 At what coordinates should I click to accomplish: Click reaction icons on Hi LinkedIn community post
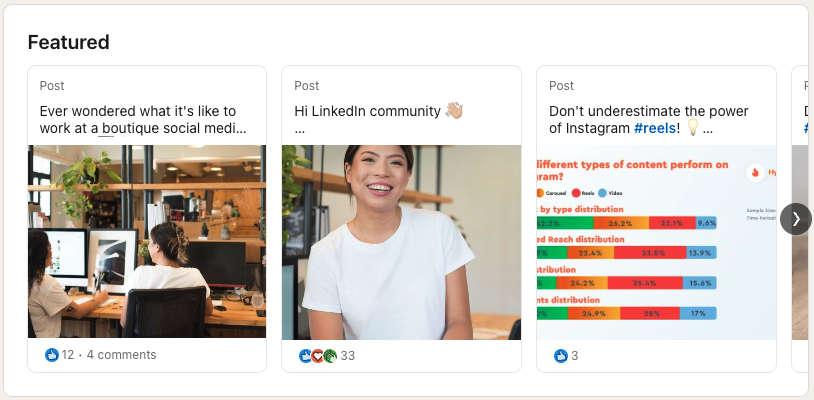[318, 356]
